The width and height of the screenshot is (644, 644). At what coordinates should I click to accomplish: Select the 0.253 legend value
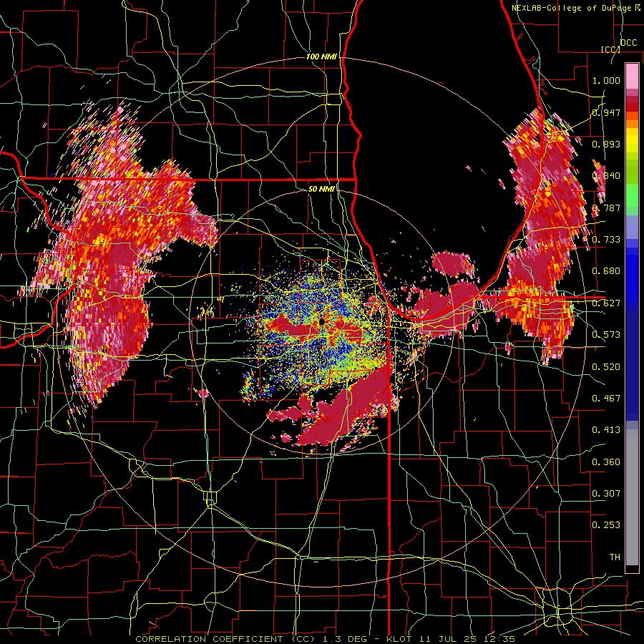pyautogui.click(x=606, y=525)
